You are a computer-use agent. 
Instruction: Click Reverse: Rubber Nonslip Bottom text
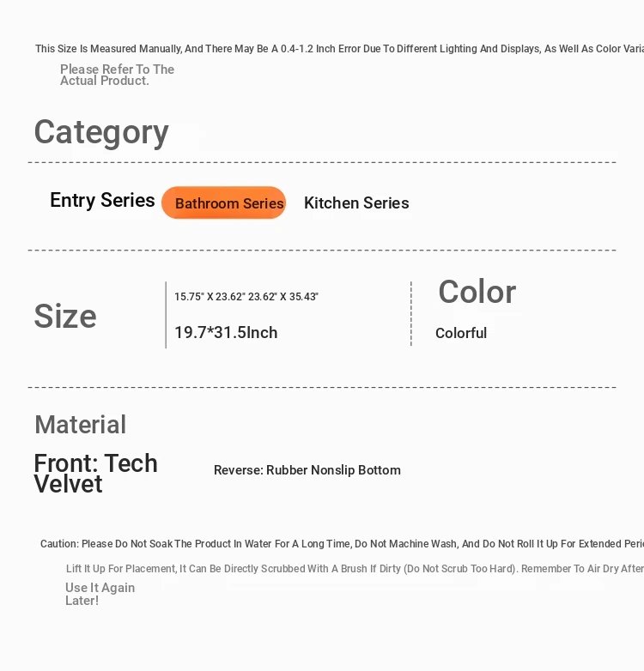307,470
